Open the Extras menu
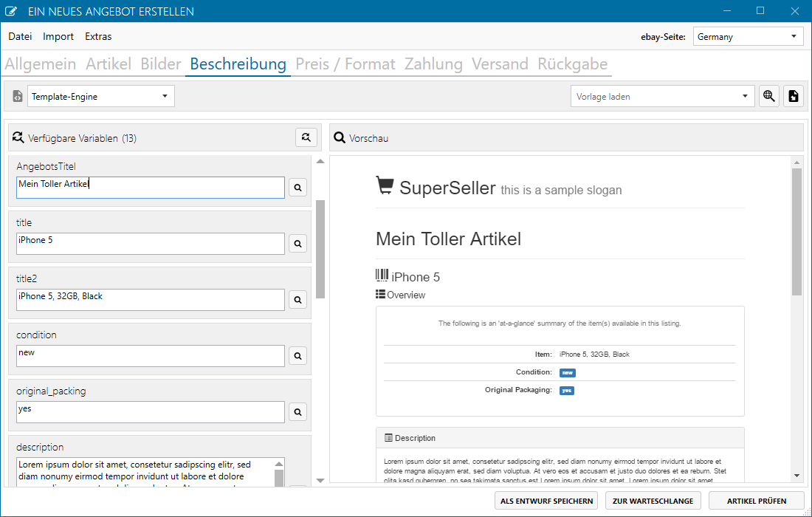The image size is (812, 517). tap(98, 36)
